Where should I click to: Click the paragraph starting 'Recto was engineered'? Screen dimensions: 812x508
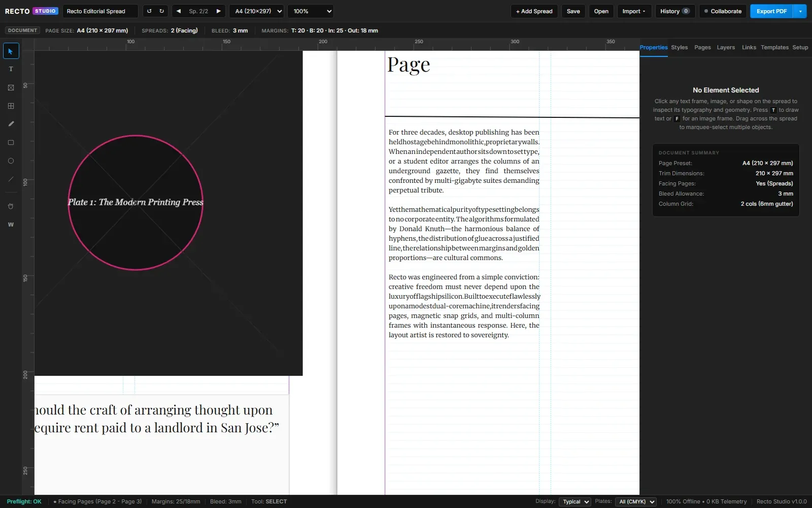(464, 306)
